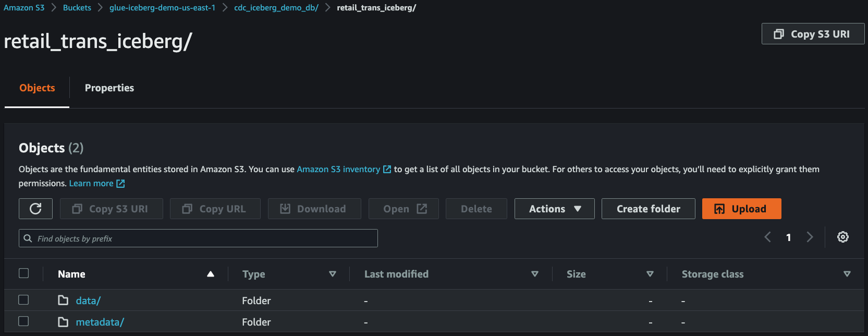Click the Type column header text

click(x=254, y=274)
